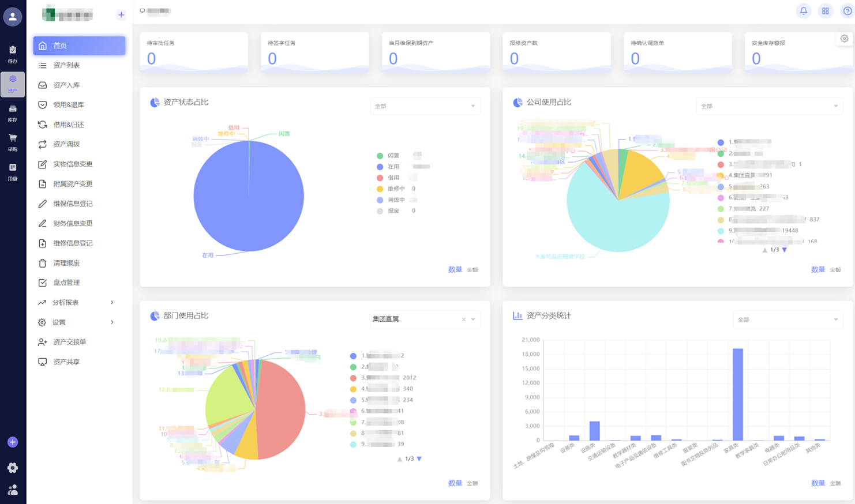
Task: Open the 资产分类统计 全部 dropdown
Action: [x=787, y=319]
